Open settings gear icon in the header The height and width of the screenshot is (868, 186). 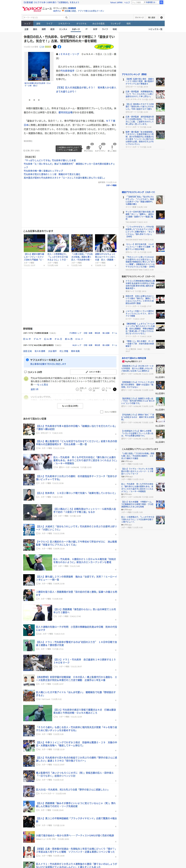tap(161, 18)
